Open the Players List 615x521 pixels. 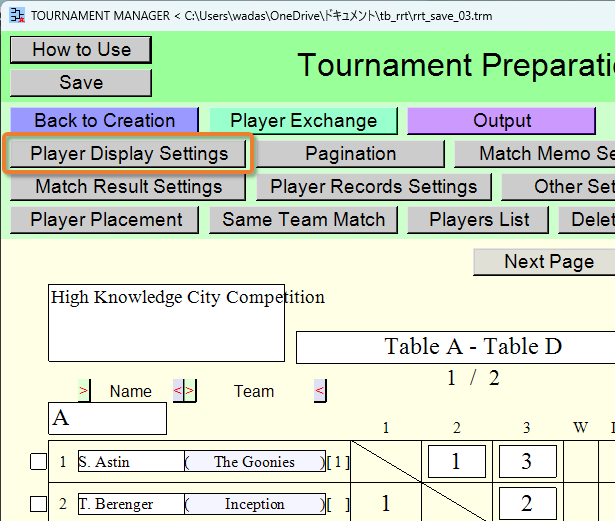(x=478, y=219)
